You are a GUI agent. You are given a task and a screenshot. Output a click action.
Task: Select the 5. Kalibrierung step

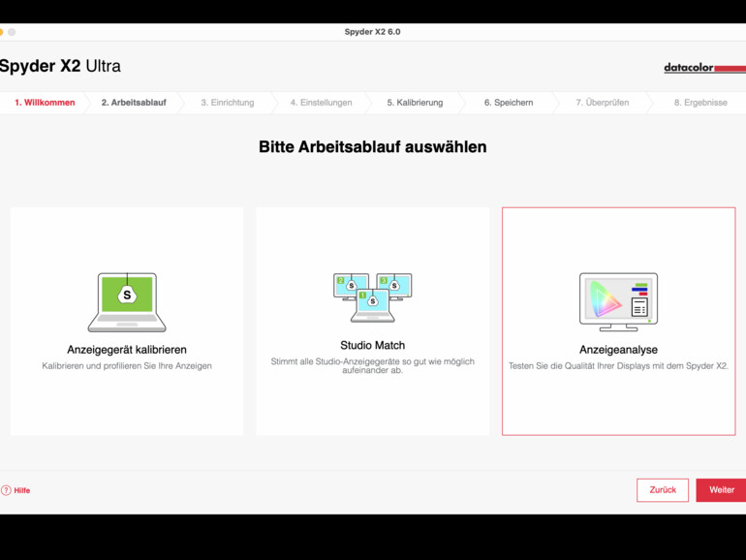(x=415, y=103)
